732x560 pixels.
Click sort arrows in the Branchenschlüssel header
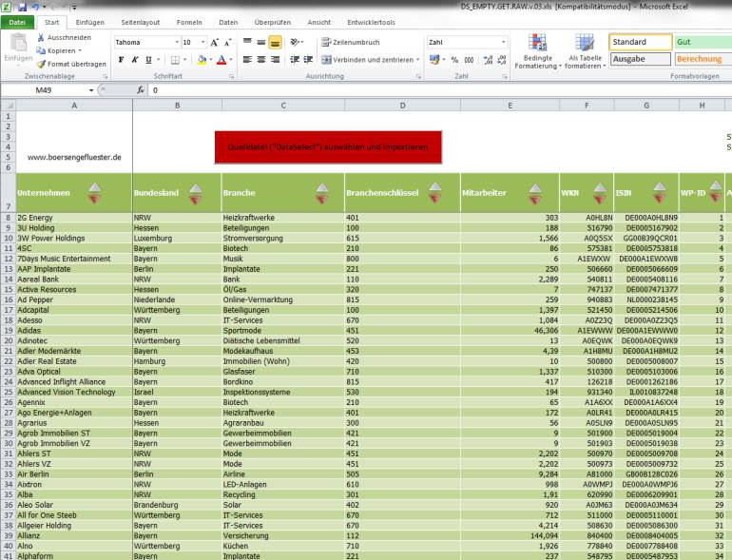coord(435,193)
